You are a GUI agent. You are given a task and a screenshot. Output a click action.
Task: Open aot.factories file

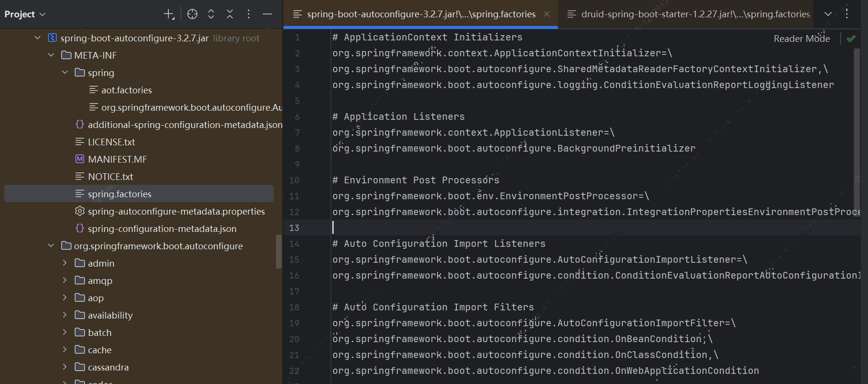pyautogui.click(x=126, y=90)
